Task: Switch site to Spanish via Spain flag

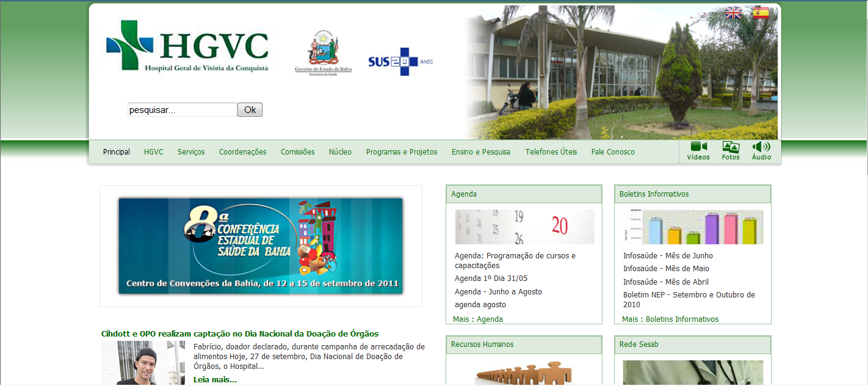Action: coord(760,12)
